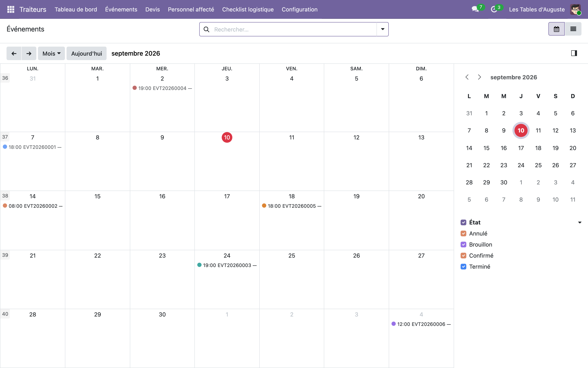Open the apps grid menu icon
The image size is (588, 368).
coord(11,9)
